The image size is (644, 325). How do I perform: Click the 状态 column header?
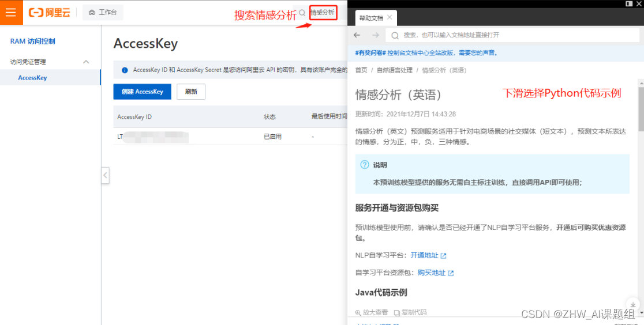(x=269, y=117)
